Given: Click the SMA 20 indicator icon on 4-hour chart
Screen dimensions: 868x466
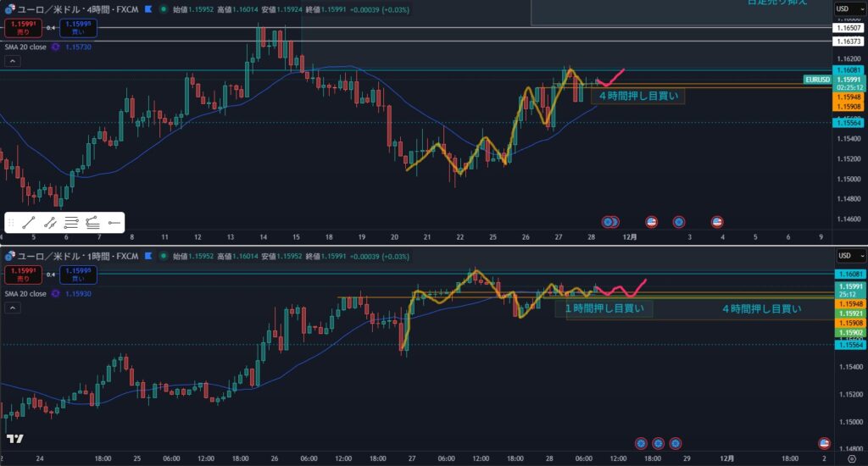Looking at the screenshot, I should click(56, 47).
